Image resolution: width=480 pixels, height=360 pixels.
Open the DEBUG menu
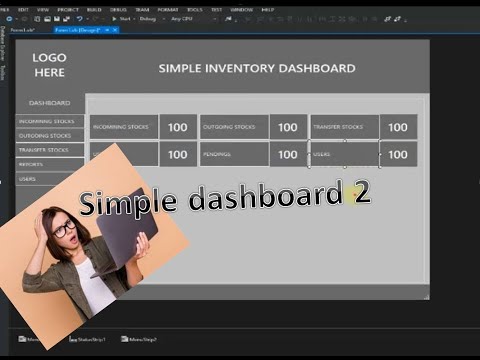pyautogui.click(x=118, y=10)
